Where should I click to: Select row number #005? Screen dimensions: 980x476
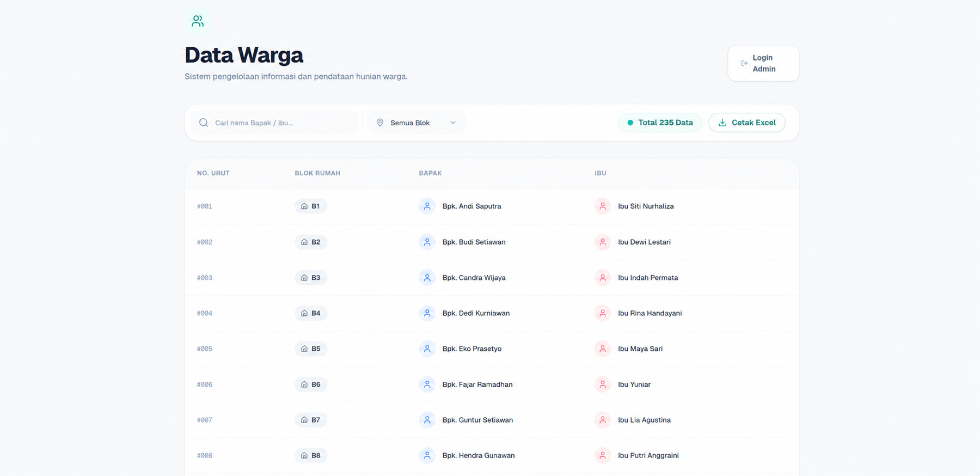(x=205, y=349)
